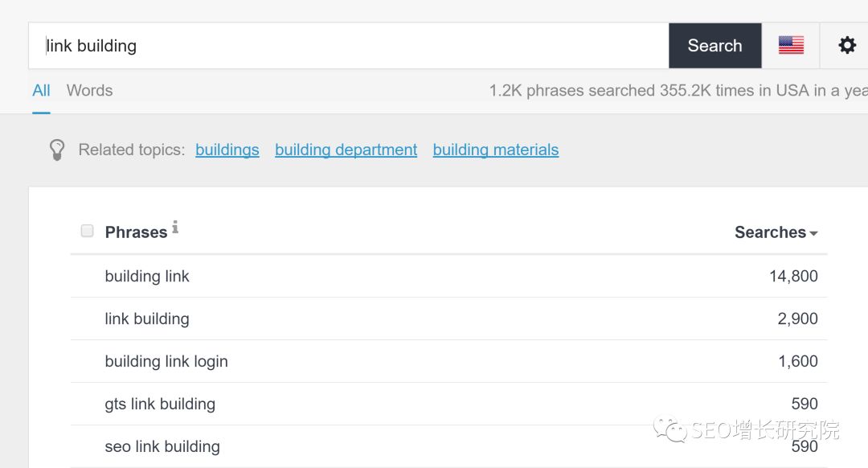Expand the Searches sort dropdown arrow
The image size is (868, 468).
813,233
